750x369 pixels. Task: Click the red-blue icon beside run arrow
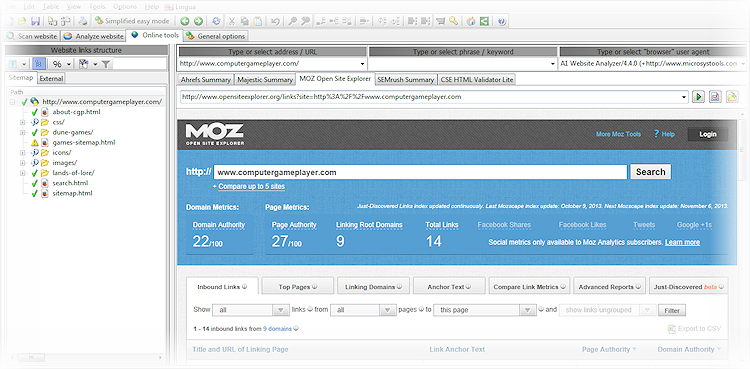715,97
